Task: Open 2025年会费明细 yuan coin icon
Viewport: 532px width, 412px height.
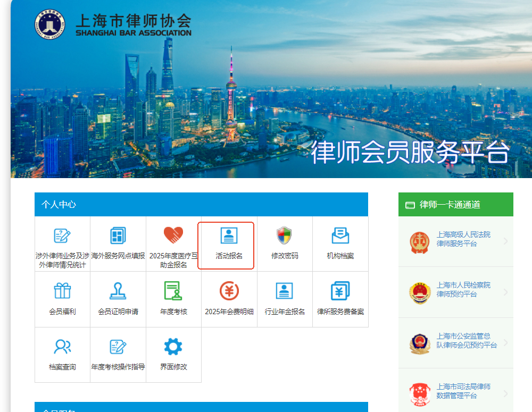Action: pyautogui.click(x=229, y=291)
